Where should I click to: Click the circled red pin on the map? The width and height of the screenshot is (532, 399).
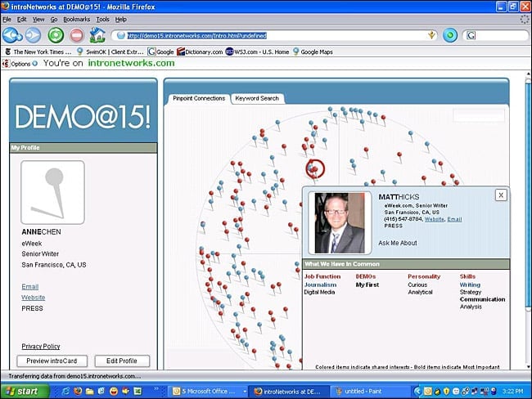point(315,168)
